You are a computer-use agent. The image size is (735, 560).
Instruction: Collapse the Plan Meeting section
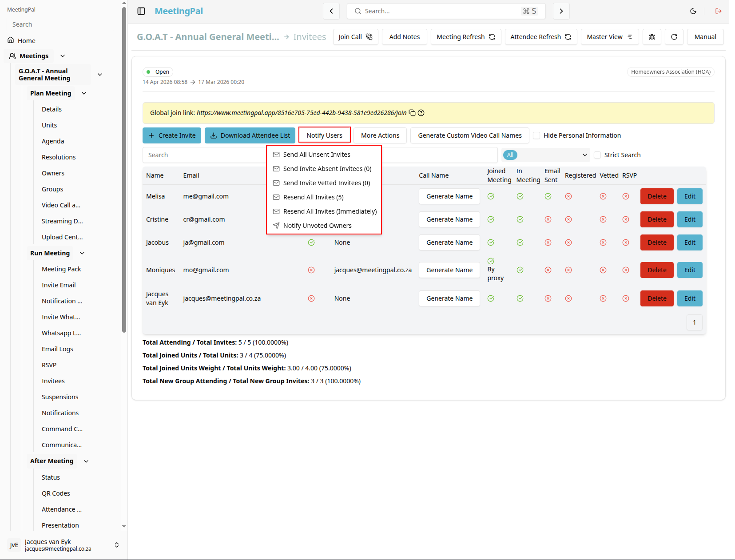coord(84,93)
